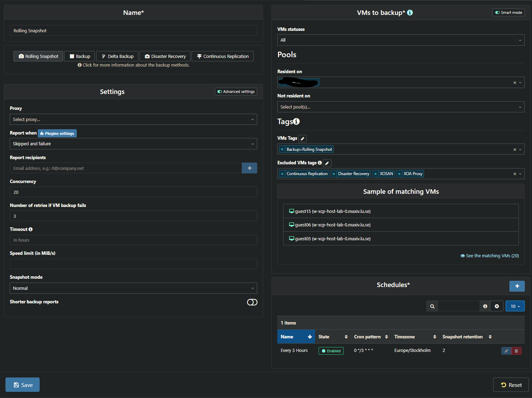The height and width of the screenshot is (398, 532).
Task: Choose the Continuous Replication method
Action: point(222,56)
